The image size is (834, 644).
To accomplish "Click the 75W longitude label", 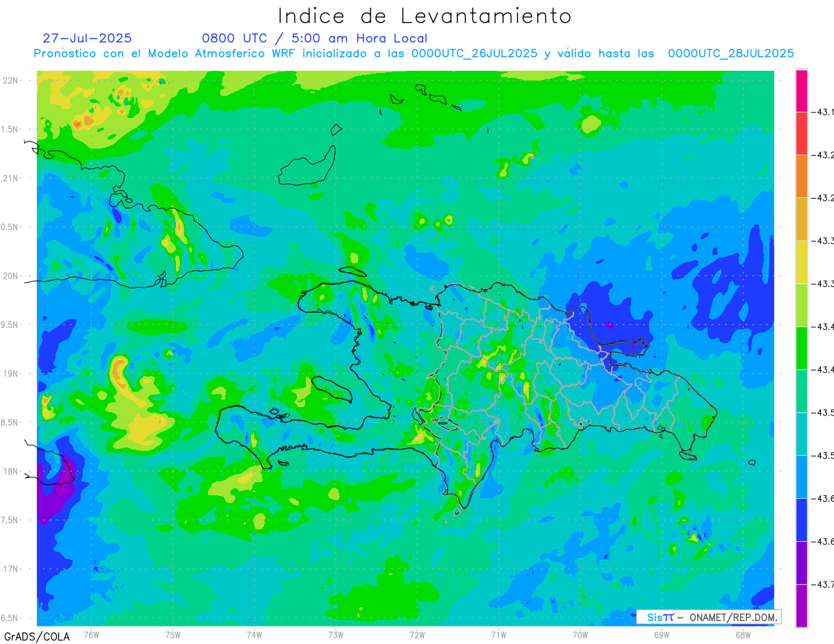I will click(173, 634).
